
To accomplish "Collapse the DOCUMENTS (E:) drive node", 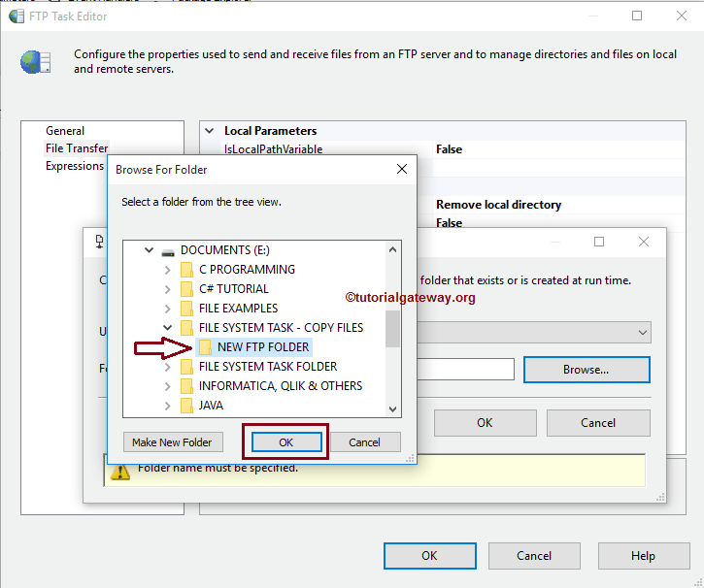I will point(150,249).
